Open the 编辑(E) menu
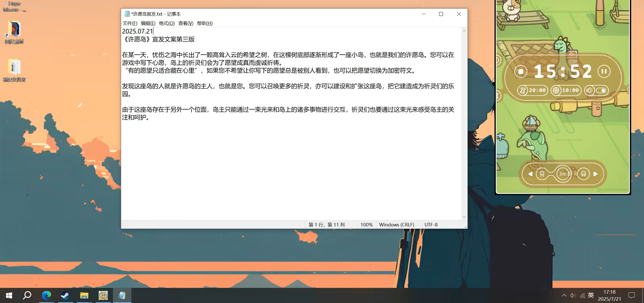644x303 pixels. coord(148,23)
